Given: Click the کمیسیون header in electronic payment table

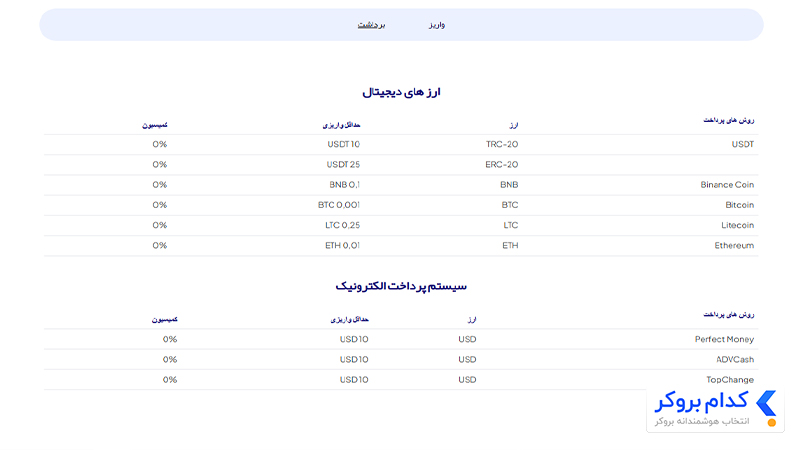Looking at the screenshot, I should tap(164, 319).
